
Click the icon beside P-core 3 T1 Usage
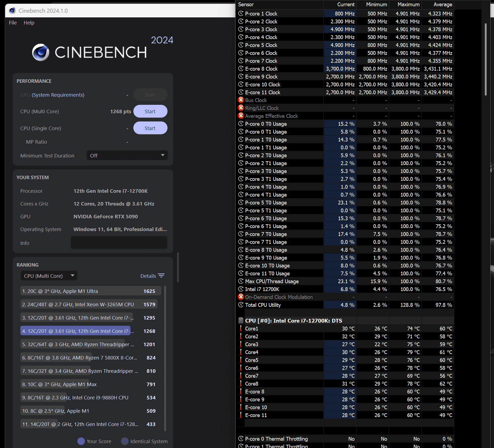click(241, 179)
